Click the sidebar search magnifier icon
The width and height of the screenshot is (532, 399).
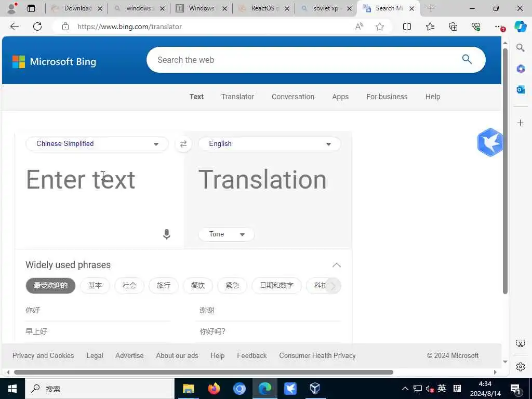click(x=521, y=48)
